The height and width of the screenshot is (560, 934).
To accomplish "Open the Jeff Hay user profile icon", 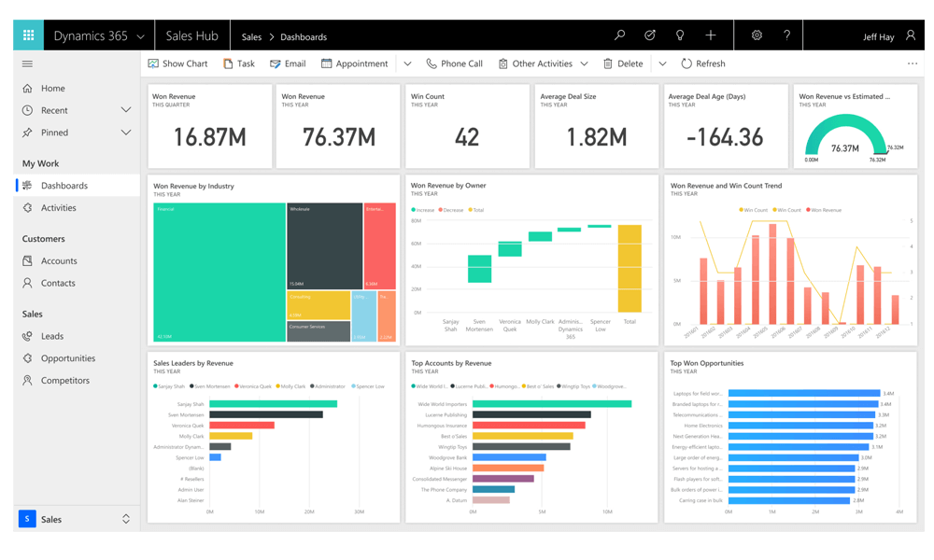I will coord(911,35).
